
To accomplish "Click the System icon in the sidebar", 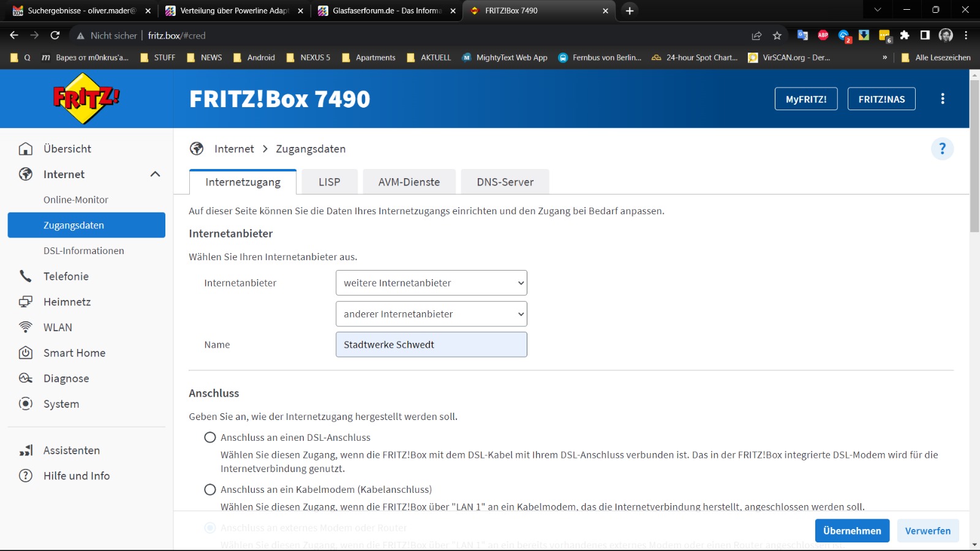I will (26, 404).
